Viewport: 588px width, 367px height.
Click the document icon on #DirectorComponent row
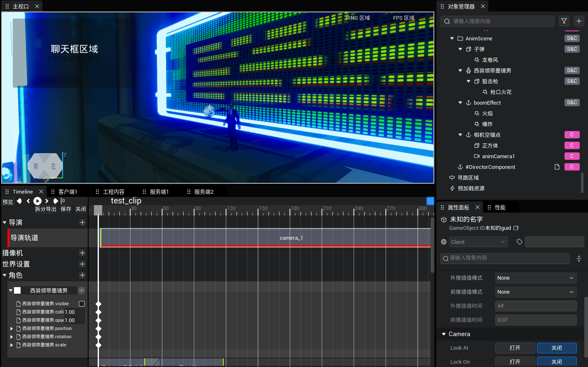point(557,167)
